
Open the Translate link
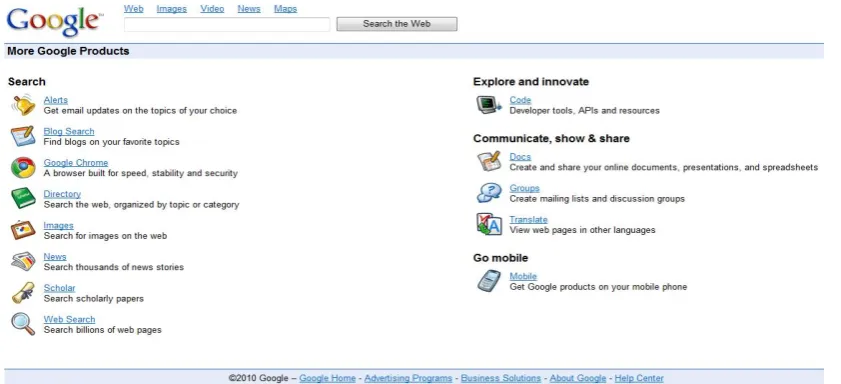tap(528, 219)
